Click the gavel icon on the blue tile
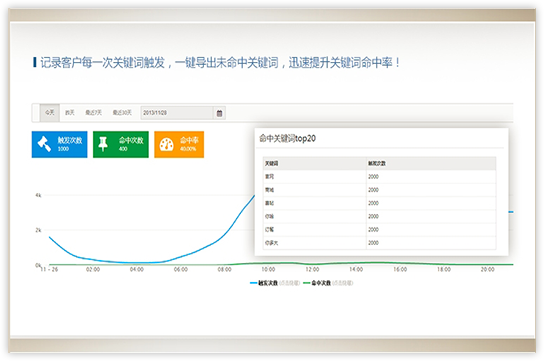This screenshot has width=544, height=361. point(45,144)
